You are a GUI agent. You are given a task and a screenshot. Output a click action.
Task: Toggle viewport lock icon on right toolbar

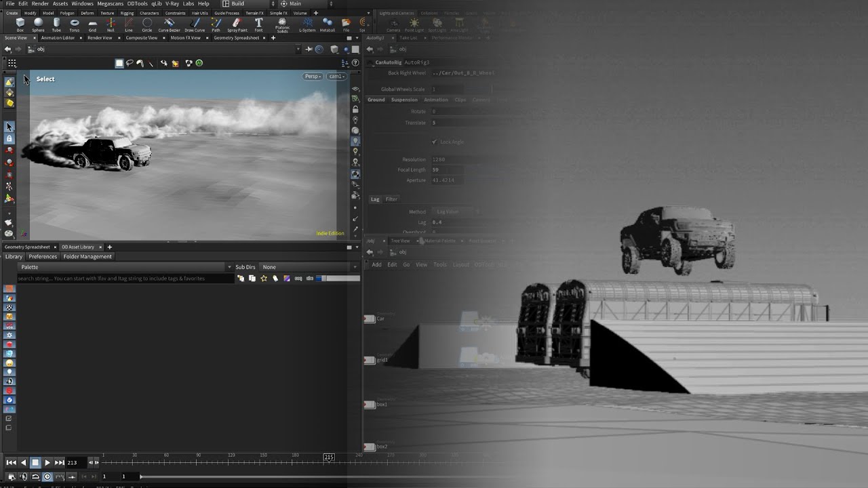[355, 109]
